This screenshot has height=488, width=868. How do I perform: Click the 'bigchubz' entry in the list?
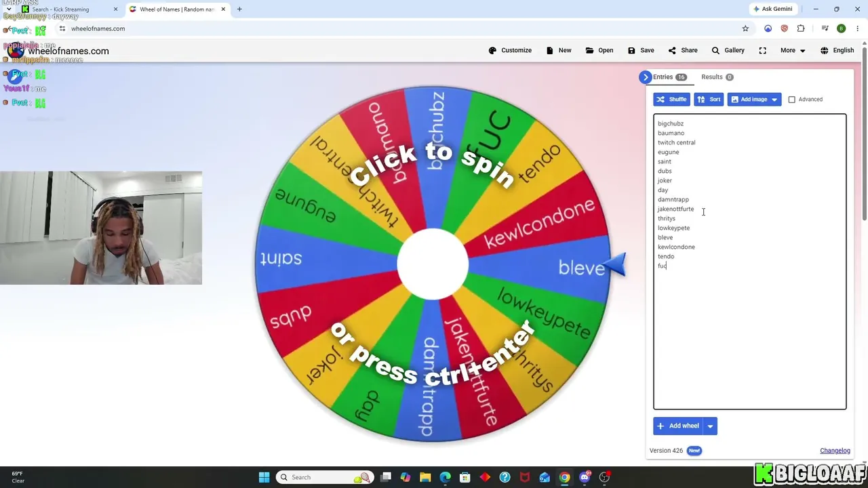point(671,124)
